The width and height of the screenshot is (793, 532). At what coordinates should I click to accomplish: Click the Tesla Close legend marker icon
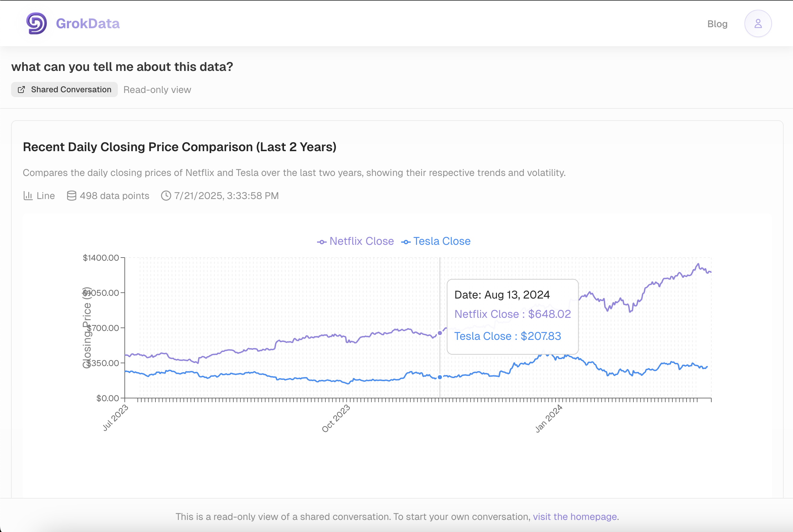pos(406,242)
